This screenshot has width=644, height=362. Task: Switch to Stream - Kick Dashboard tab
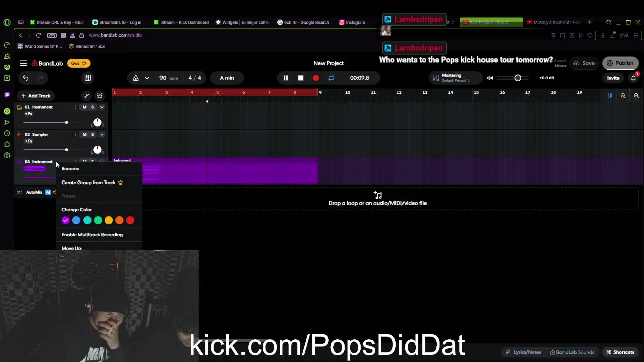coord(181,22)
